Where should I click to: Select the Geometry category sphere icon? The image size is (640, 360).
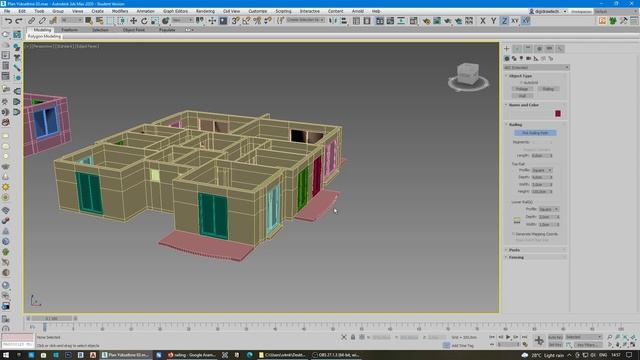pyautogui.click(x=507, y=59)
